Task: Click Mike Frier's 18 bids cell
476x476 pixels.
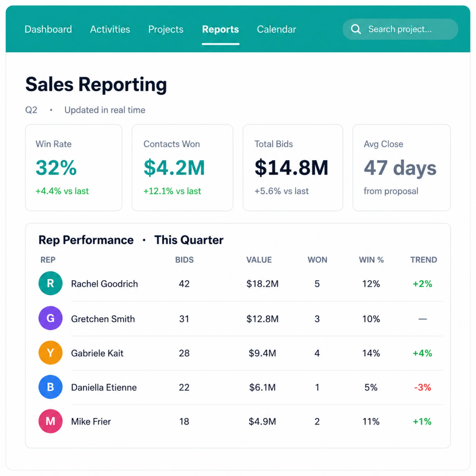Action: (184, 422)
